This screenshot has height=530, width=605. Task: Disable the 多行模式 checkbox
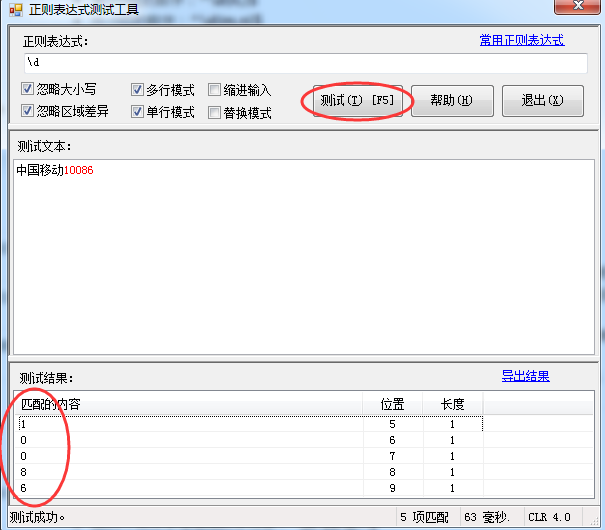click(x=138, y=90)
